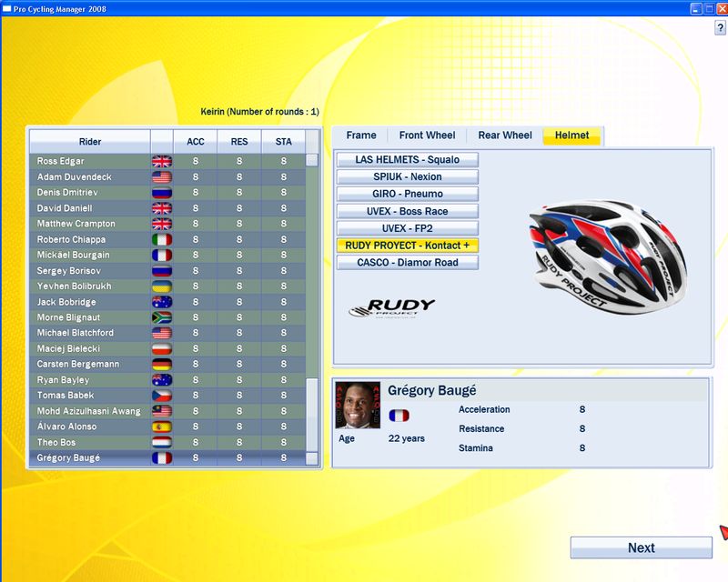Click the Pro Cycling Manager title bar icon
The image size is (728, 582).
click(10, 8)
